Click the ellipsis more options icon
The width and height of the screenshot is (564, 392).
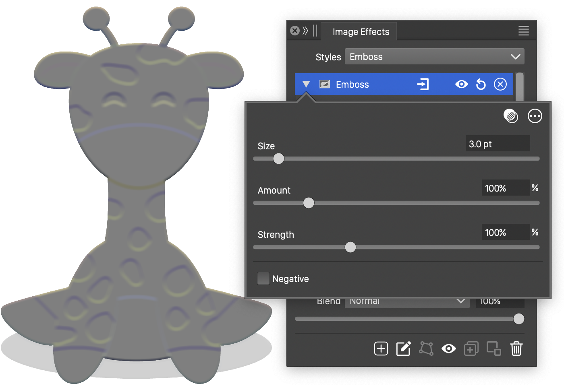pyautogui.click(x=535, y=116)
